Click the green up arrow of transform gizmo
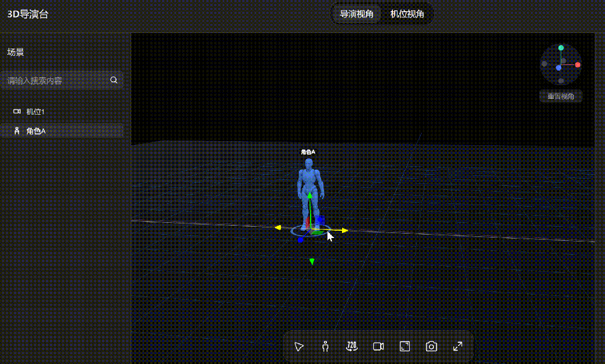The image size is (605, 364). click(310, 195)
